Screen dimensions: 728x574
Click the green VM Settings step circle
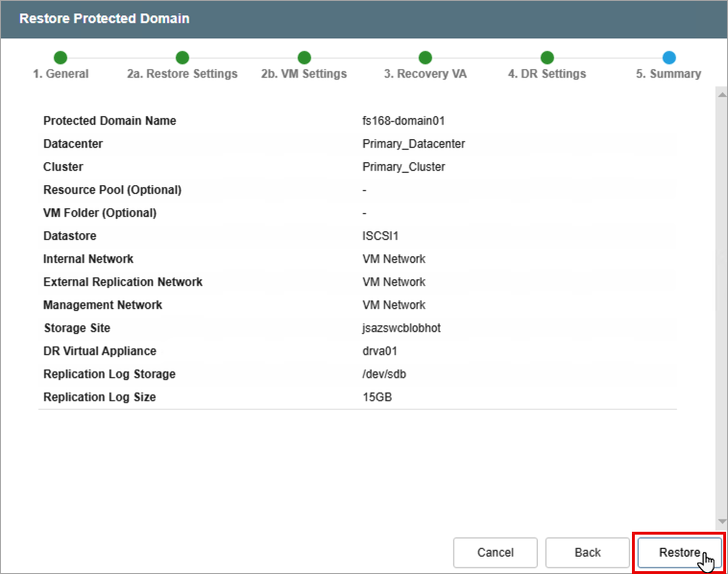(x=304, y=58)
